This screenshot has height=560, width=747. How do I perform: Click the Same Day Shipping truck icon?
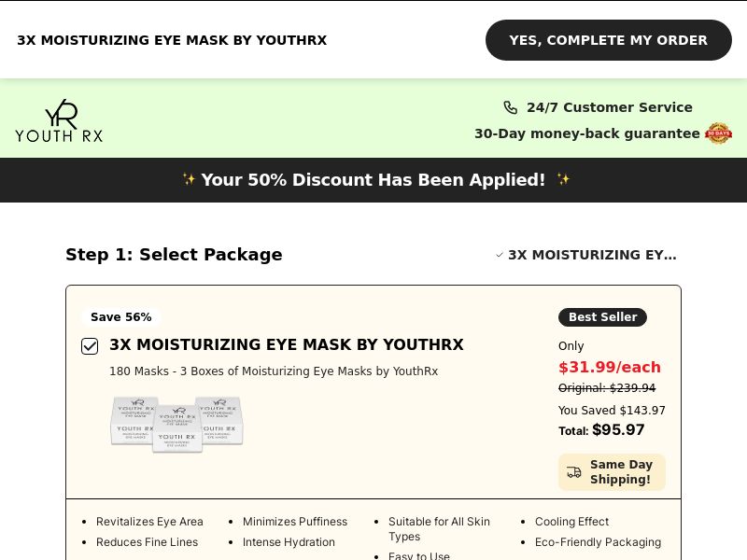[x=574, y=472]
